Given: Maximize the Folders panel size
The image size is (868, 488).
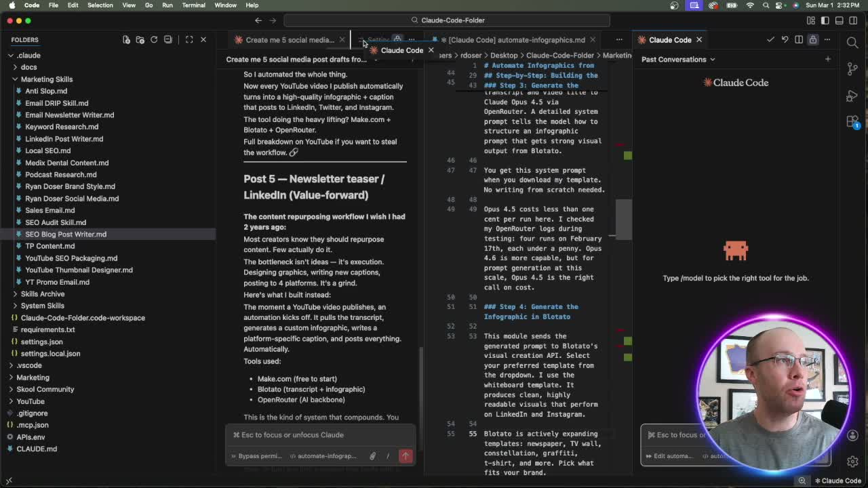Looking at the screenshot, I should click(189, 39).
